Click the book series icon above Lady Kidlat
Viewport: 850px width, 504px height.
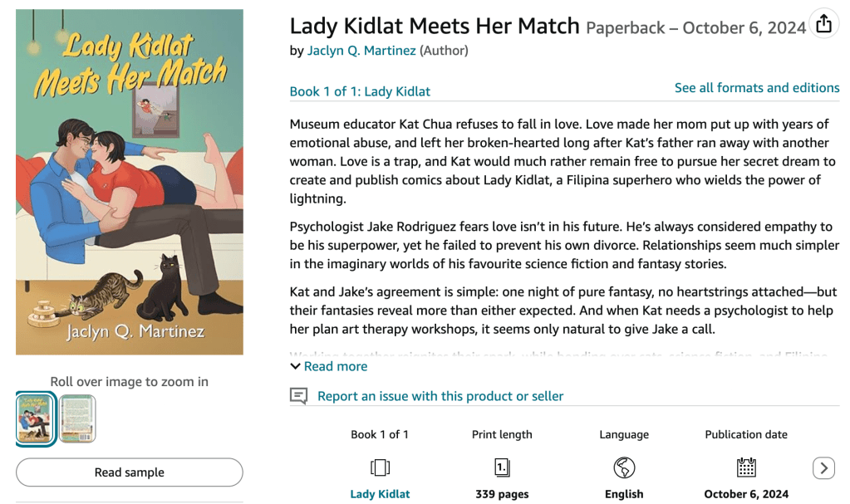coord(380,467)
